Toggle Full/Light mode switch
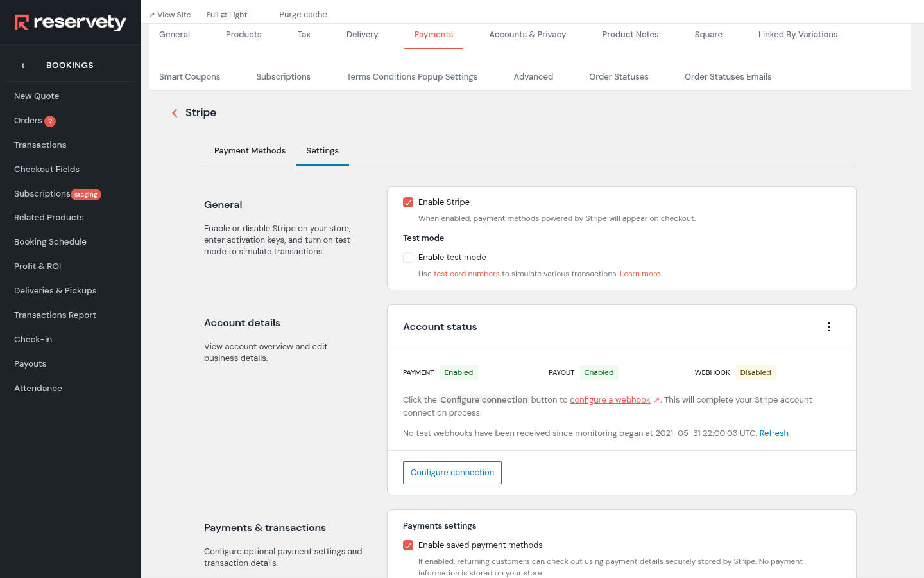 [227, 15]
